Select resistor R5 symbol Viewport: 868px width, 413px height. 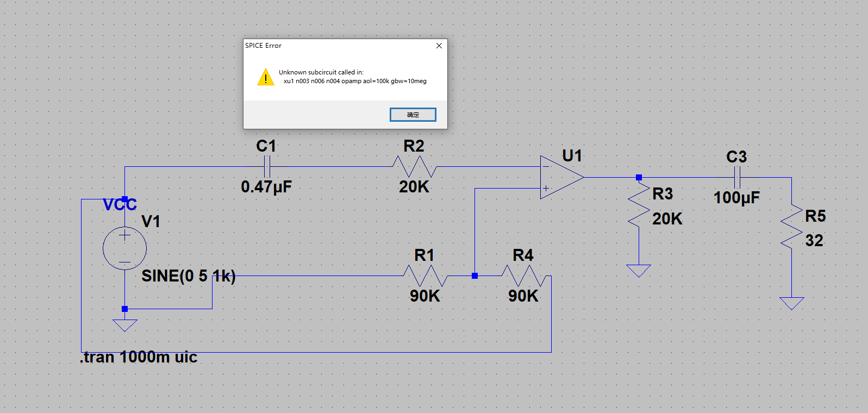coord(791,227)
